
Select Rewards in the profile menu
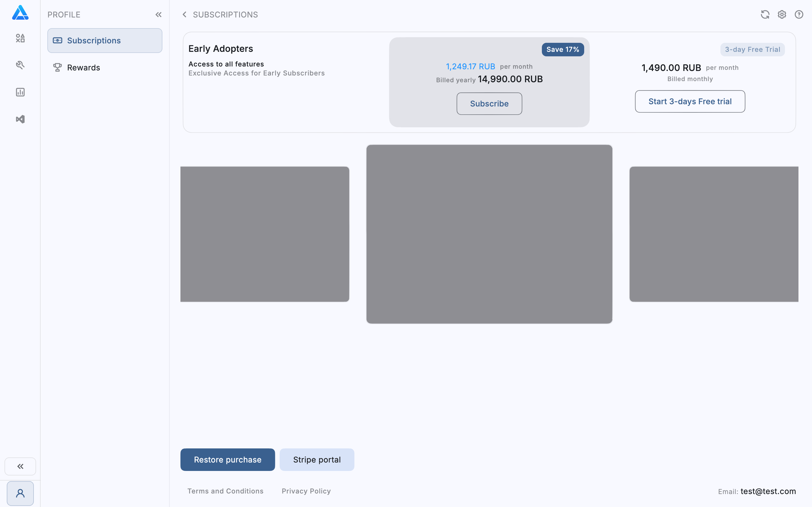click(x=83, y=68)
